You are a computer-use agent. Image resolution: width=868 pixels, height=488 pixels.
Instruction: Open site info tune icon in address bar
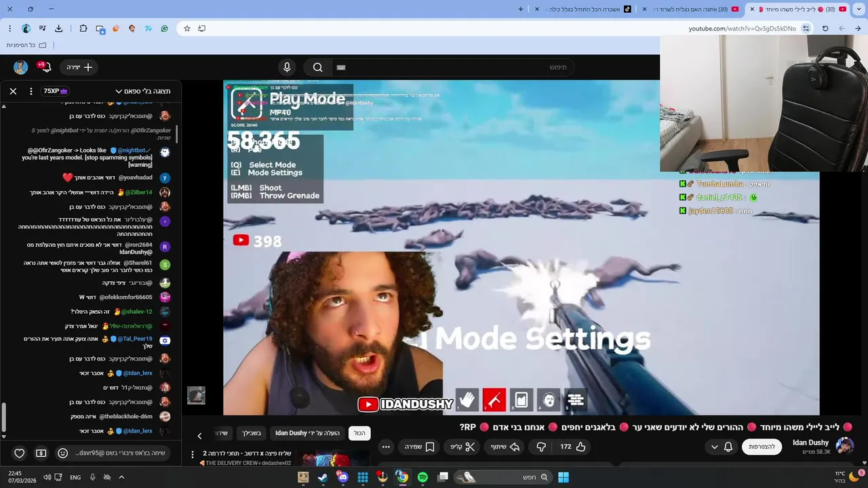click(x=806, y=28)
